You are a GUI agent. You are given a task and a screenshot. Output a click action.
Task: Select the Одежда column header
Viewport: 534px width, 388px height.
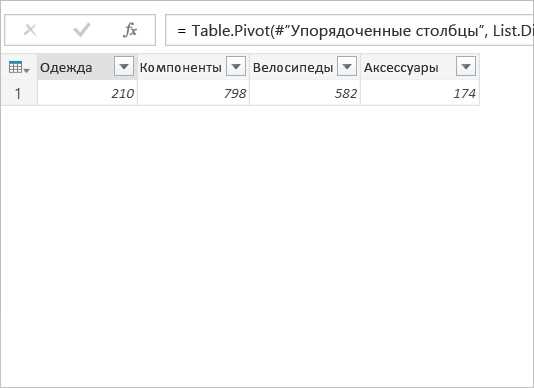point(87,67)
